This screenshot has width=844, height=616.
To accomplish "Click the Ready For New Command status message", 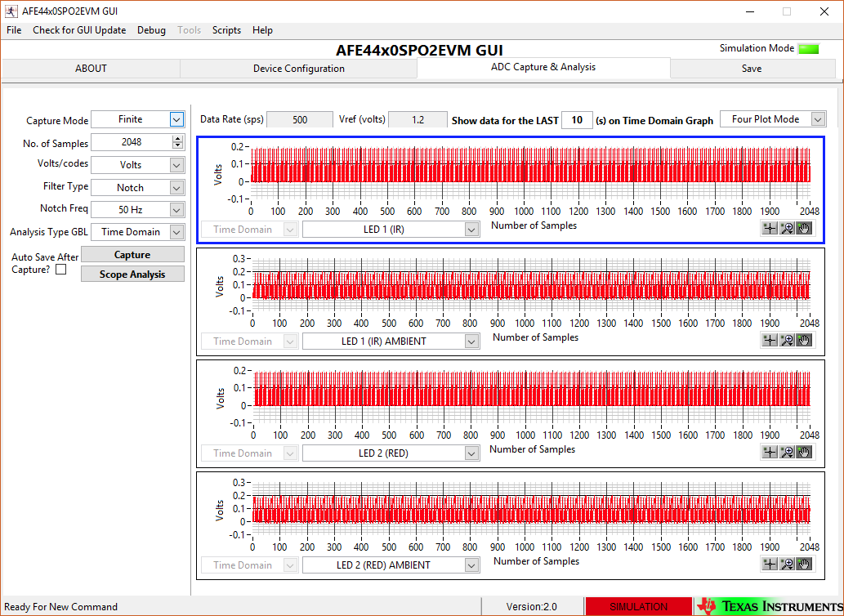I will 60,607.
